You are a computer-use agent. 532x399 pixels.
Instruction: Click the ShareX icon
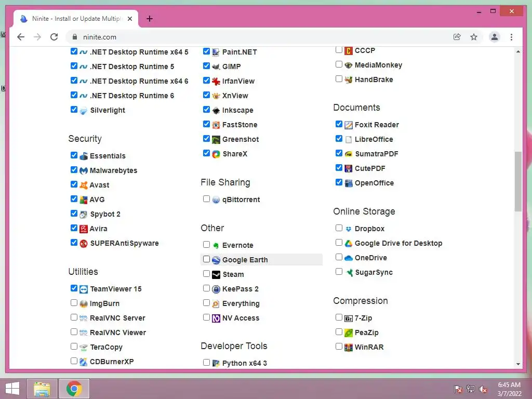[216, 154]
